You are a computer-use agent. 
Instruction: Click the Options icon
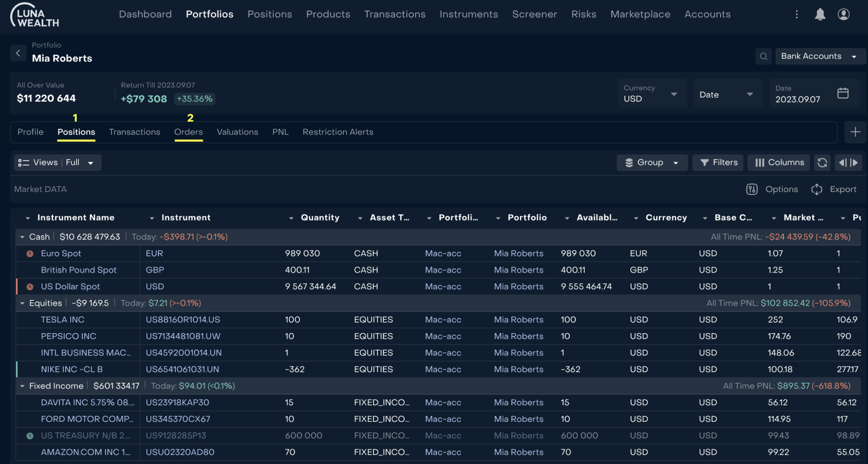752,189
